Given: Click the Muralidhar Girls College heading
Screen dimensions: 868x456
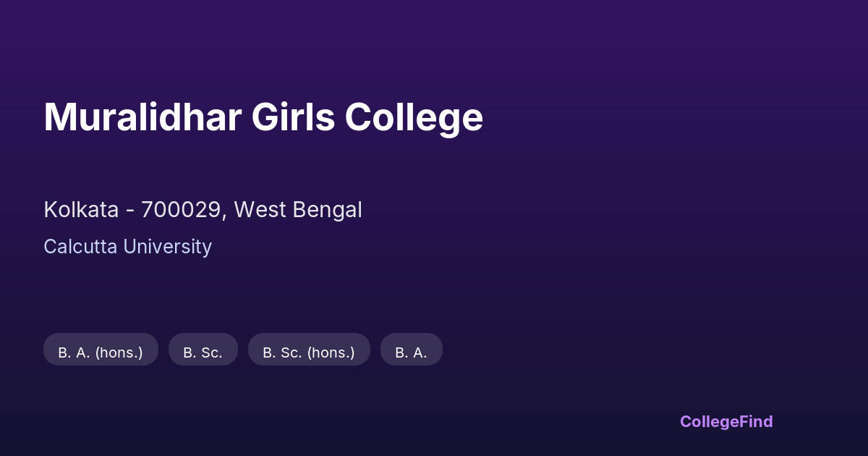Looking at the screenshot, I should 263,117.
